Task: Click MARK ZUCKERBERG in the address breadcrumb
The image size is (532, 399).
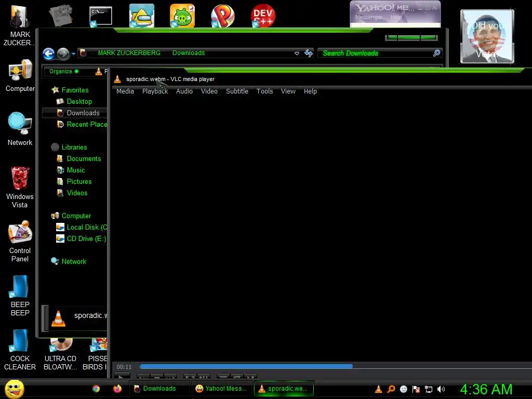Action: tap(129, 53)
